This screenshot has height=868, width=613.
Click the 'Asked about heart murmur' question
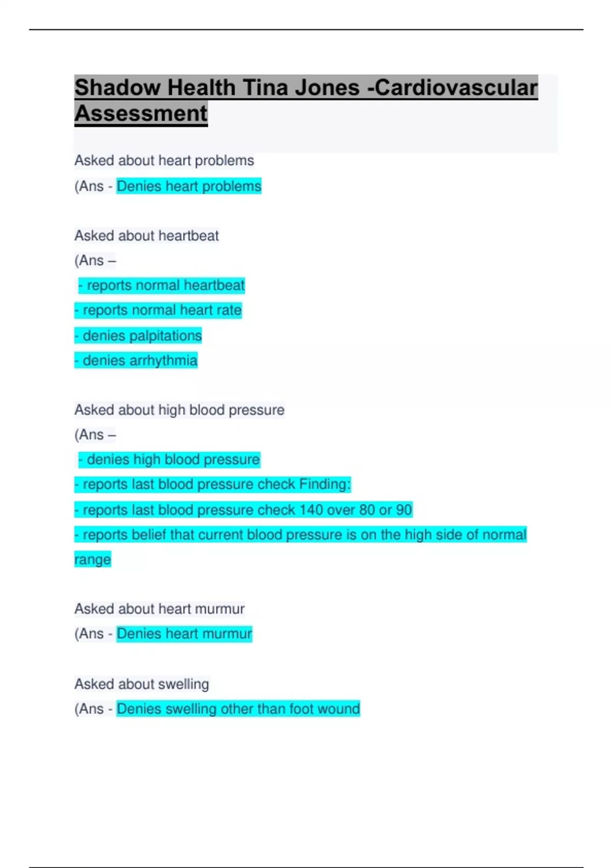click(159, 609)
